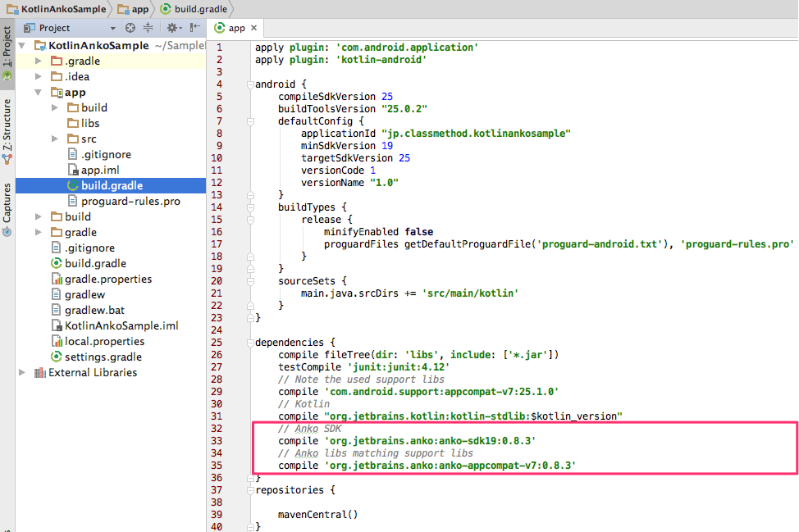Image resolution: width=799 pixels, height=532 pixels.
Task: Click the scroll-to-source target icon
Action: coord(130,27)
